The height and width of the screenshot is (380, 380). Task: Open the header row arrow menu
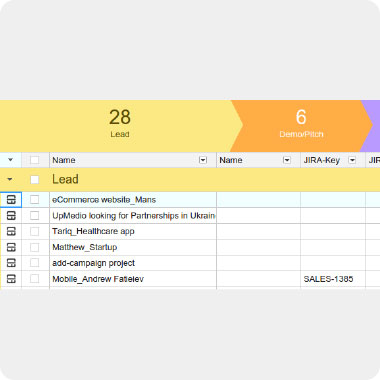(10, 160)
